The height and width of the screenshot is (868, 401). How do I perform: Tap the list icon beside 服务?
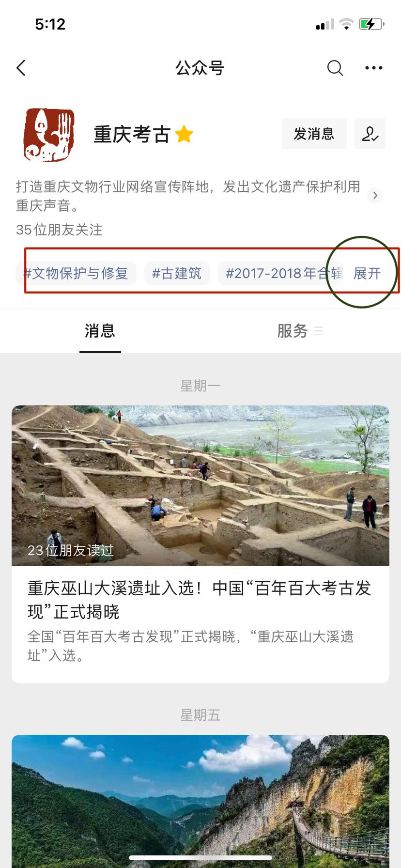pos(319,331)
